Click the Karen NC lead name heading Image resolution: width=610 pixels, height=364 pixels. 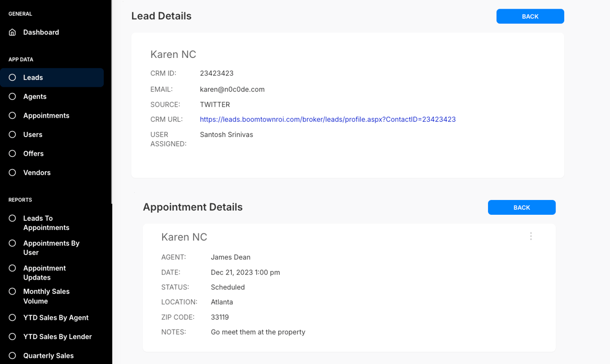(x=173, y=54)
